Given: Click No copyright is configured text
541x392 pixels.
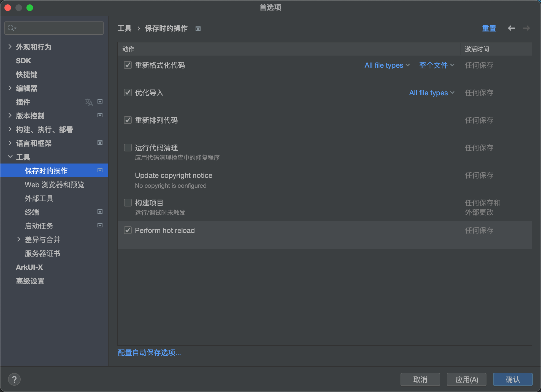Looking at the screenshot, I should [171, 186].
